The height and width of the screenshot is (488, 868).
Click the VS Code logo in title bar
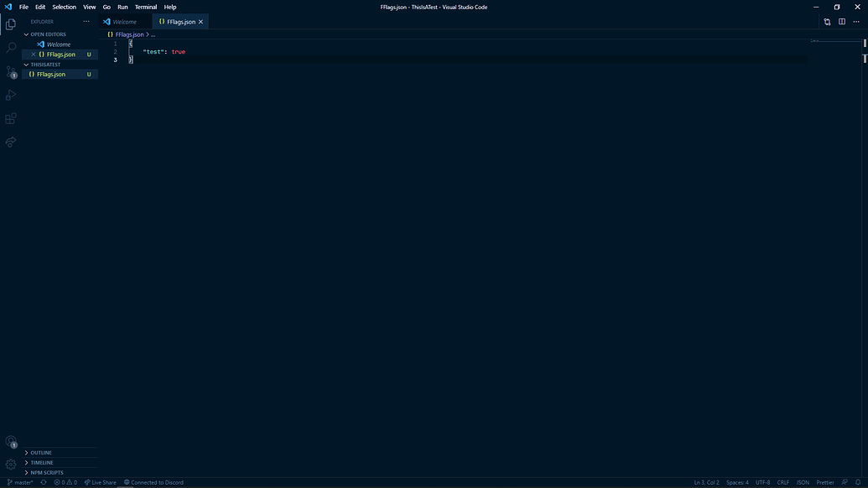(x=8, y=8)
